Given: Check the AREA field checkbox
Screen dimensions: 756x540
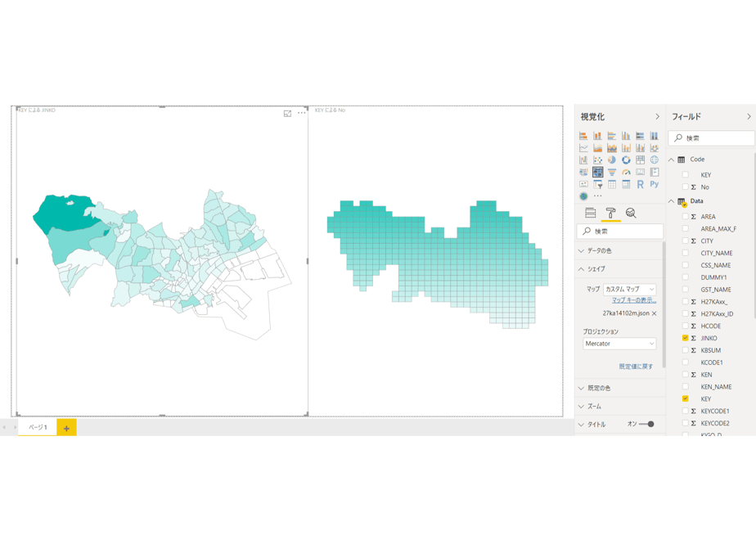Looking at the screenshot, I should point(685,217).
